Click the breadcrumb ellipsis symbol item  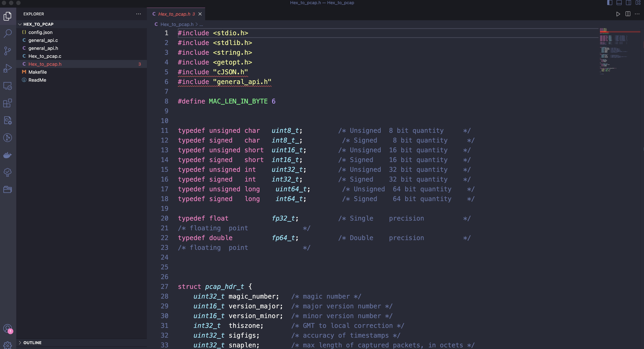[201, 24]
